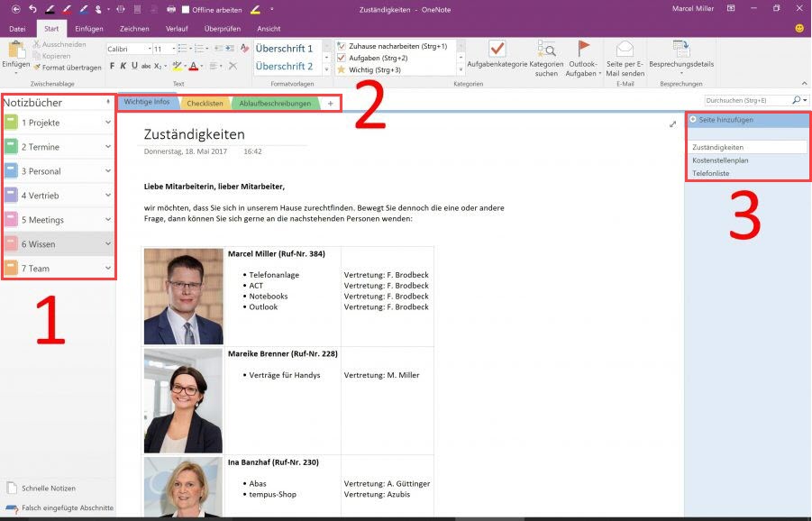812x521 pixels.
Task: Select the Zuhause nacharbeiten tag
Action: [392, 46]
